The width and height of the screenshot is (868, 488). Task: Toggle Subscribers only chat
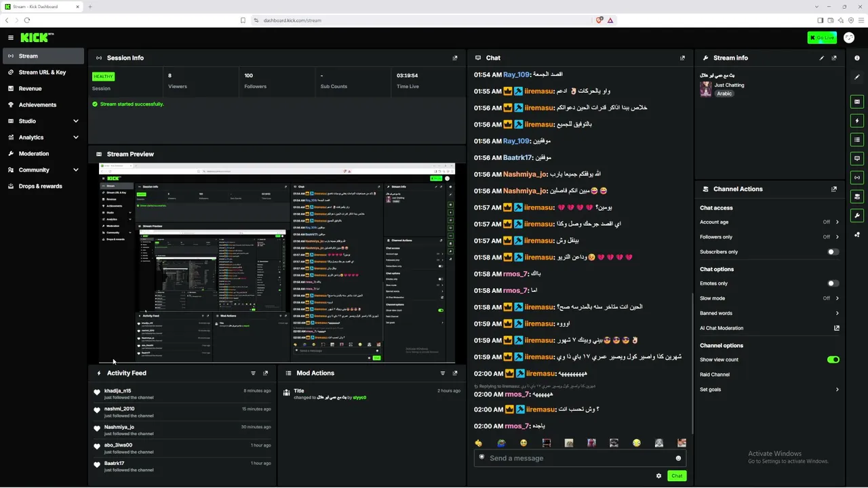pyautogui.click(x=833, y=252)
